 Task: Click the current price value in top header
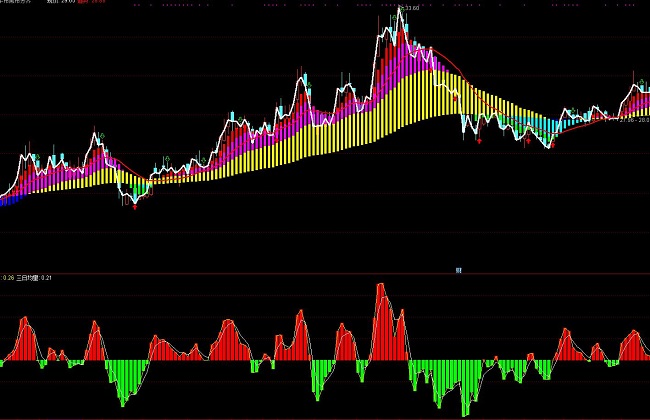point(69,3)
